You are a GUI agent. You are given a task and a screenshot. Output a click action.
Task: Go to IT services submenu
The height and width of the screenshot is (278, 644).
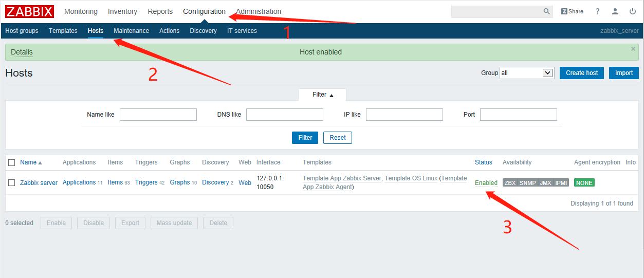point(242,31)
